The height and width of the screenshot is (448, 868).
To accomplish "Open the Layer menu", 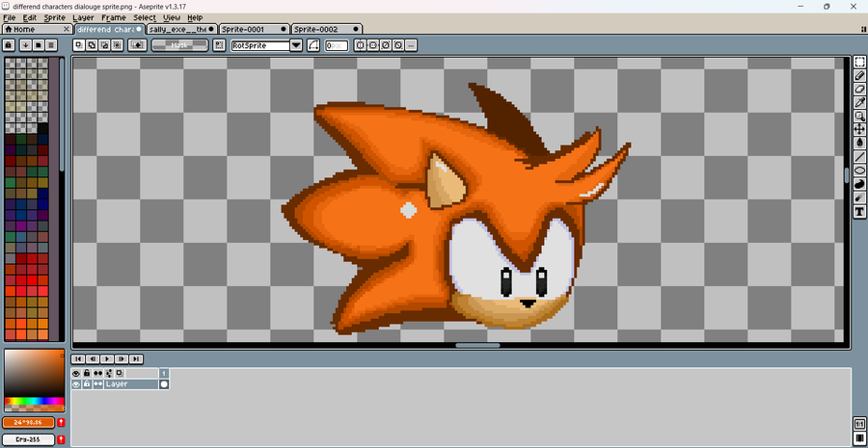I will [x=84, y=17].
